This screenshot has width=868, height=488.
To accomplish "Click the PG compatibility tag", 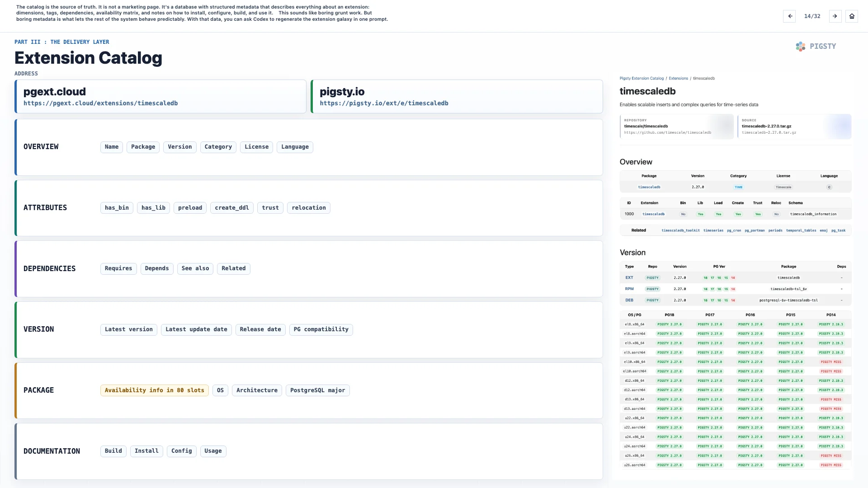I will 321,329.
